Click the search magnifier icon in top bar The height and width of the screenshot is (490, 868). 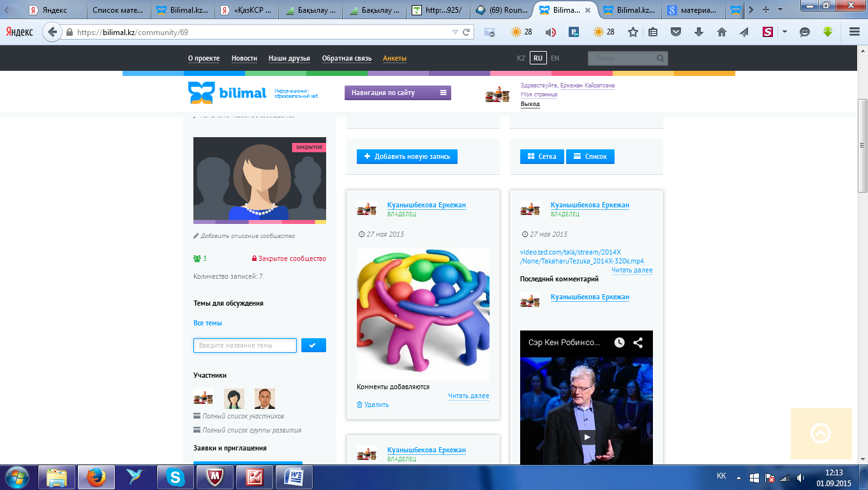coord(660,58)
